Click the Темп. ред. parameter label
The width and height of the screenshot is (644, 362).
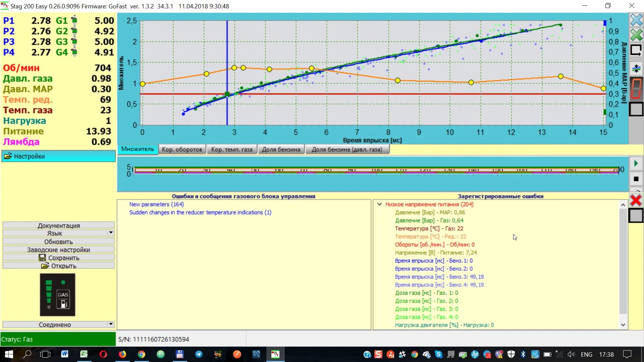28,100
